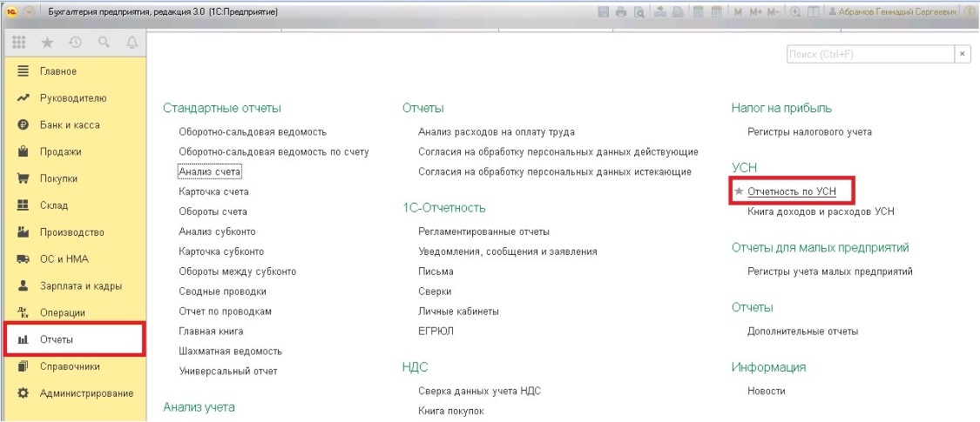
Task: Open Главная книга report
Action: tap(211, 332)
